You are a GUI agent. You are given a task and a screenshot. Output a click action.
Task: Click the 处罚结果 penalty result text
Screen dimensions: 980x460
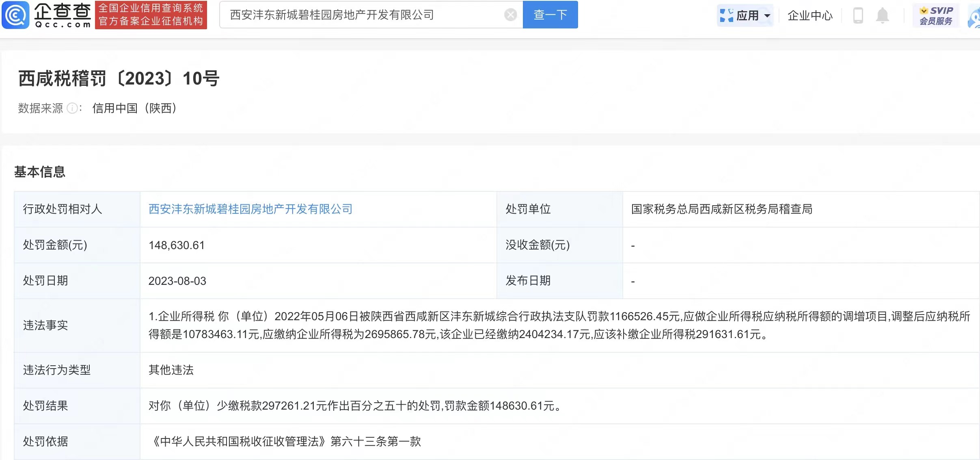pyautogui.click(x=355, y=406)
